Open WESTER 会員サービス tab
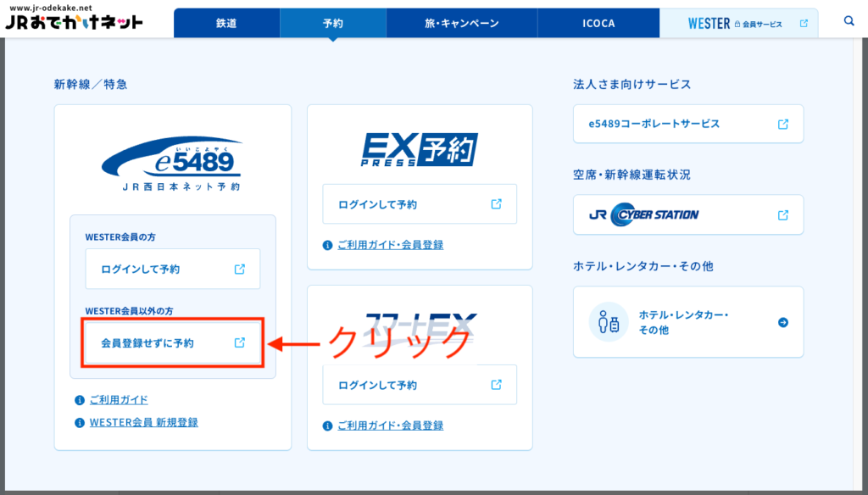The height and width of the screenshot is (495, 868). click(x=738, y=23)
